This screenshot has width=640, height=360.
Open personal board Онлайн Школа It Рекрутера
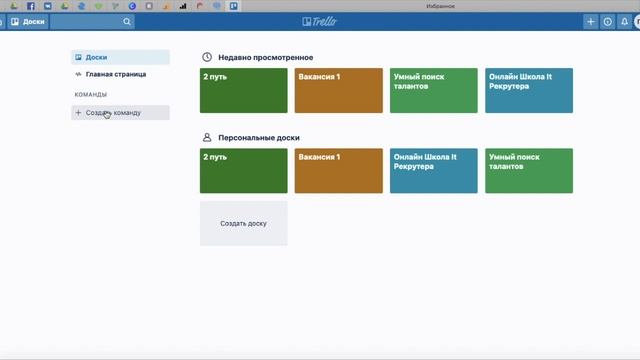434,171
